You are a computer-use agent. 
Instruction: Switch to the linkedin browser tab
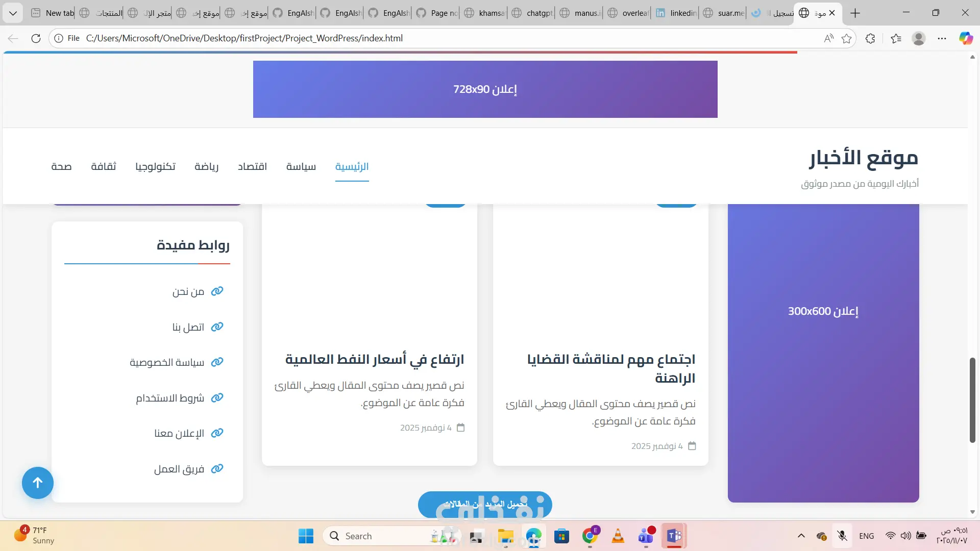point(676,13)
